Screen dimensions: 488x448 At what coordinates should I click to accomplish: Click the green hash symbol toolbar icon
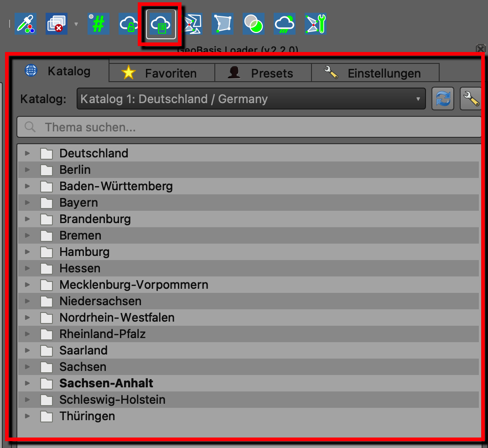[x=98, y=24]
